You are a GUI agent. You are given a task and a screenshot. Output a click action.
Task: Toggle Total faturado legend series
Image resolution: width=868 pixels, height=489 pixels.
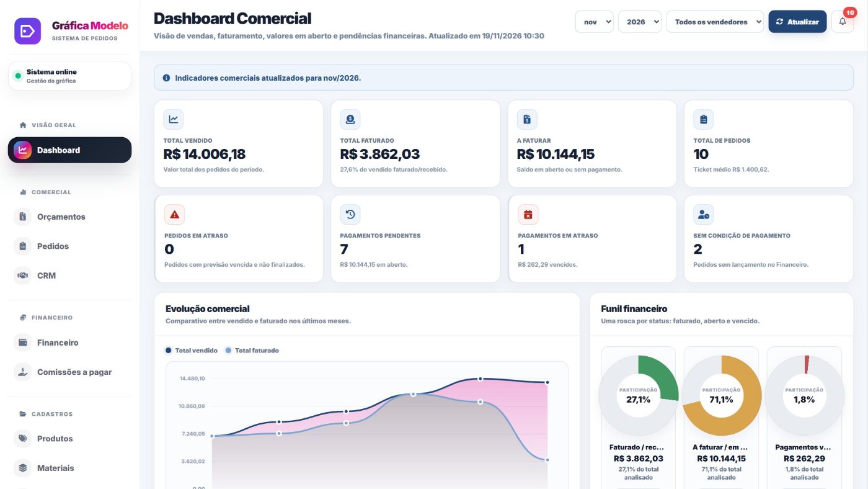pos(252,351)
